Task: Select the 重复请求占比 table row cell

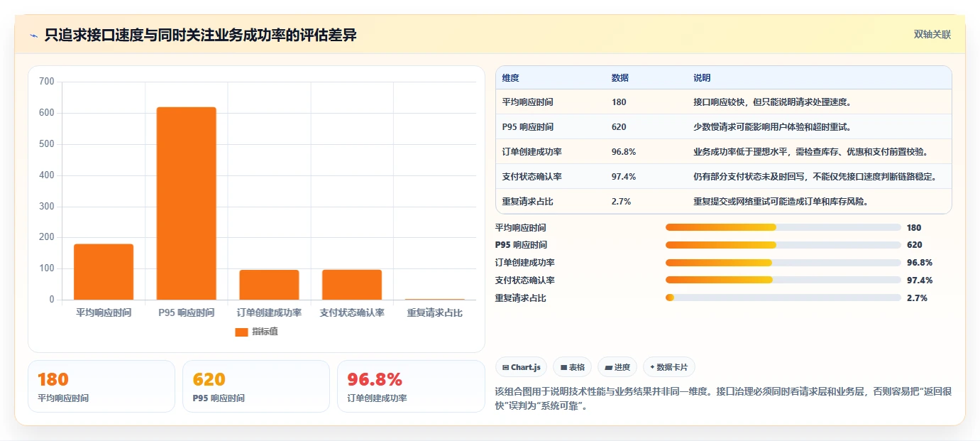Action: point(527,202)
